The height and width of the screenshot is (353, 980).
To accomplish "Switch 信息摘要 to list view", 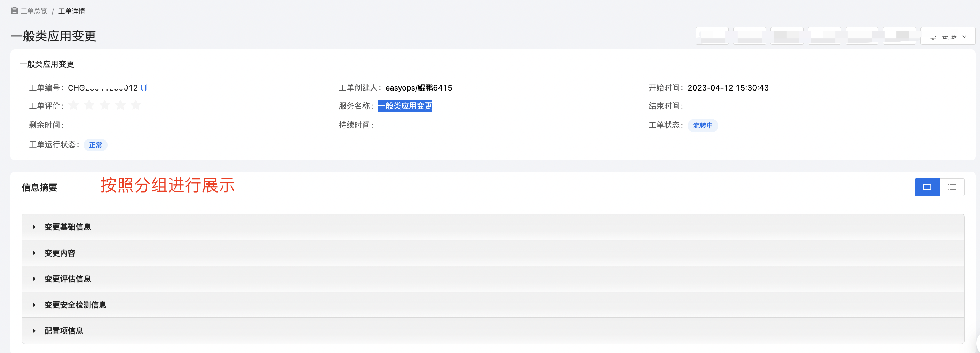I will coord(952,187).
